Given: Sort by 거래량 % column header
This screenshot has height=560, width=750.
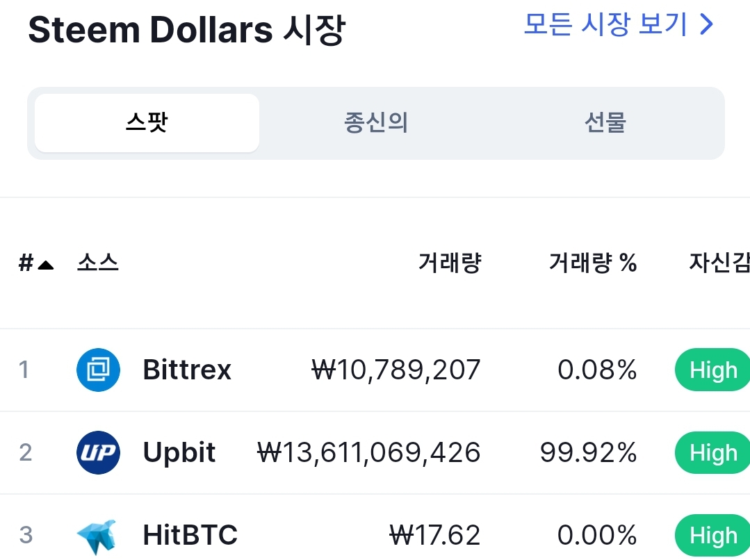Looking at the screenshot, I should (593, 263).
